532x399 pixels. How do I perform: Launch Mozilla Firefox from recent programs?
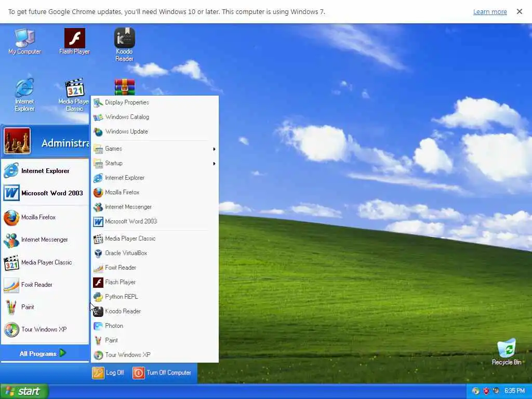pos(45,217)
